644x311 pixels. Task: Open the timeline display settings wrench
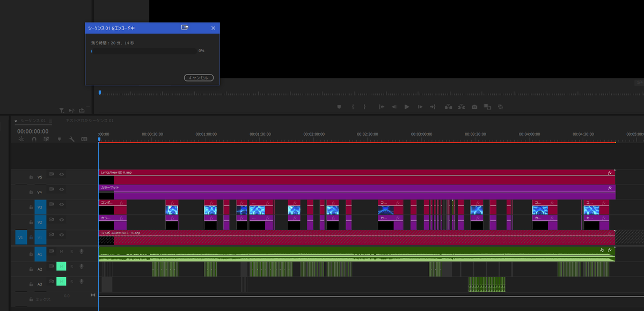71,139
